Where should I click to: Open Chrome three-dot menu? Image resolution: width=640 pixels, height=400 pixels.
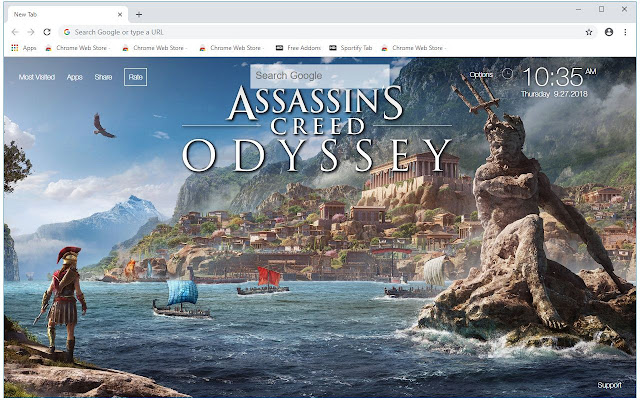coord(625,32)
